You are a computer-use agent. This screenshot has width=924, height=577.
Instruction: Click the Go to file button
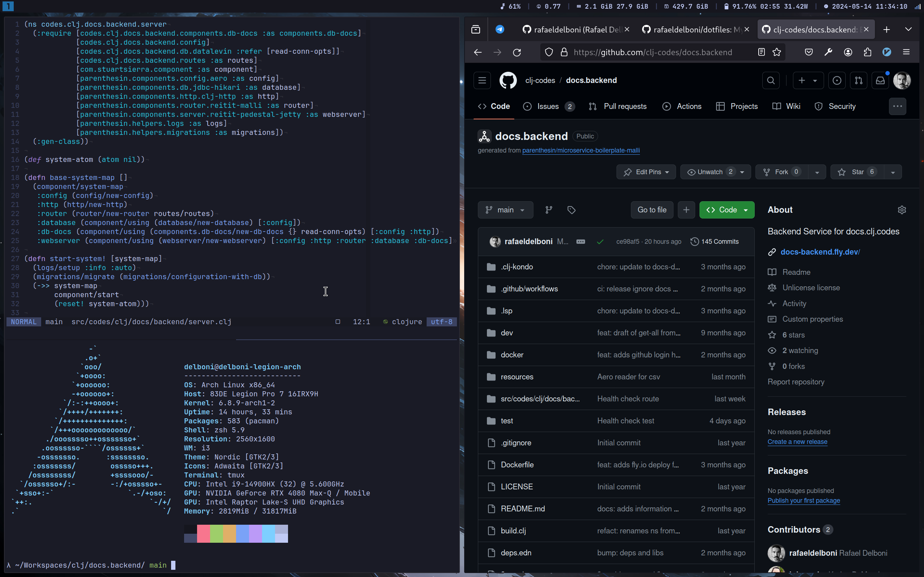pyautogui.click(x=652, y=210)
